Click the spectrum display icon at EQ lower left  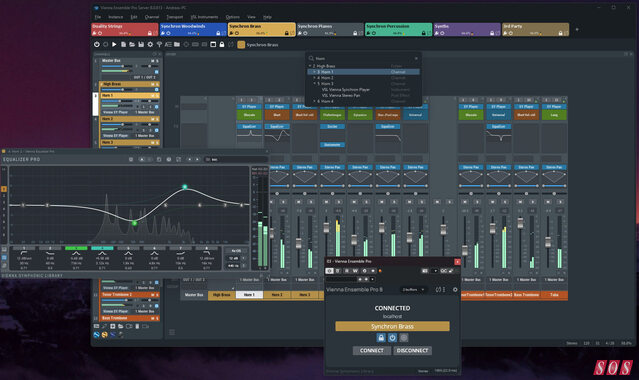tap(4, 258)
